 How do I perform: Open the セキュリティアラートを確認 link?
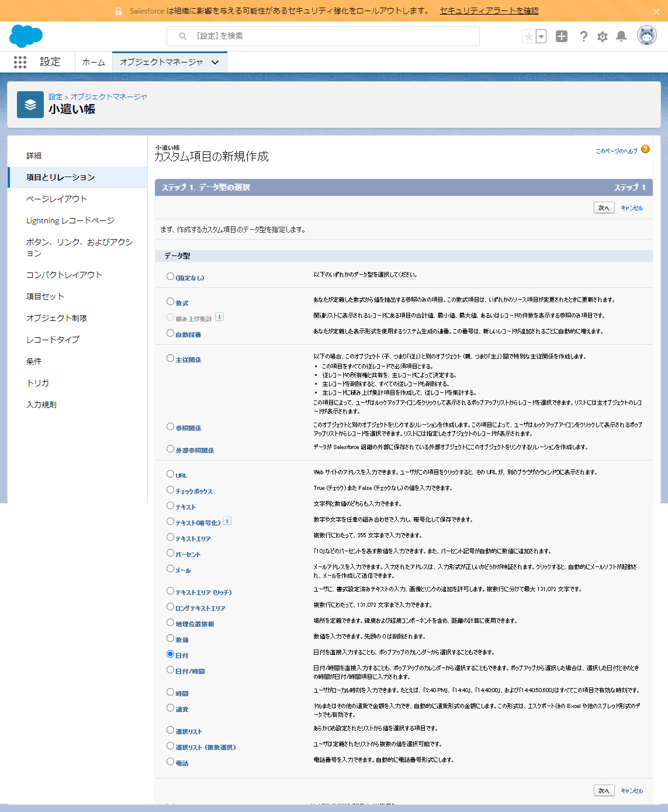tap(489, 11)
